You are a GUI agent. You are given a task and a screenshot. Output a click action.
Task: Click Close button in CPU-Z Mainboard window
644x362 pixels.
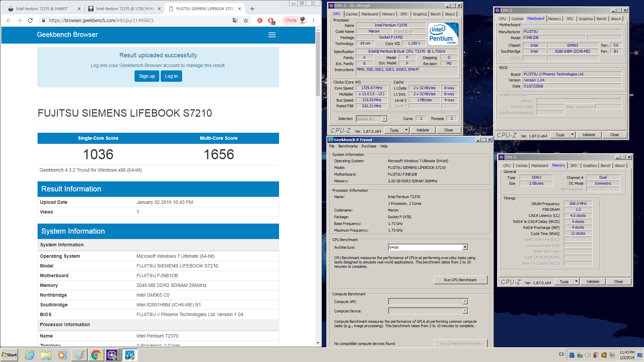click(614, 135)
